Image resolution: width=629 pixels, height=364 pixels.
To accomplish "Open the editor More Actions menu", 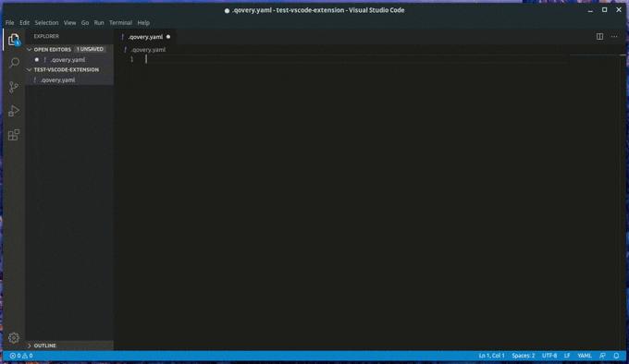I will click(614, 36).
